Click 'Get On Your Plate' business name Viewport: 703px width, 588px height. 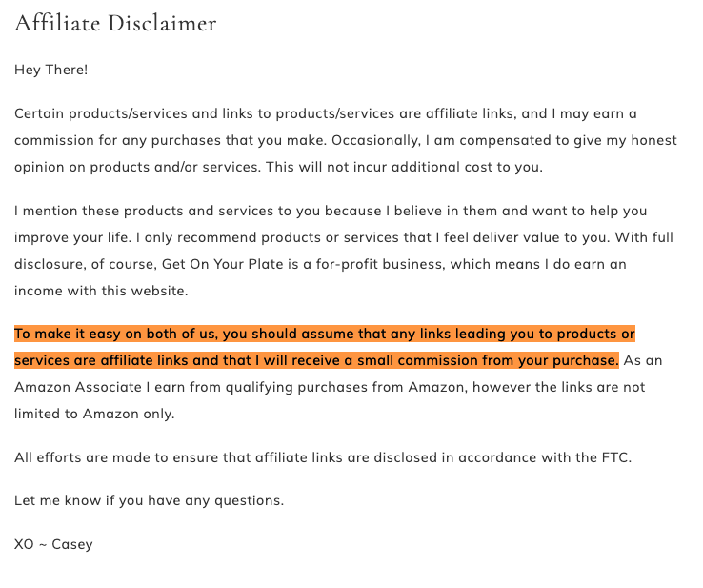(222, 264)
